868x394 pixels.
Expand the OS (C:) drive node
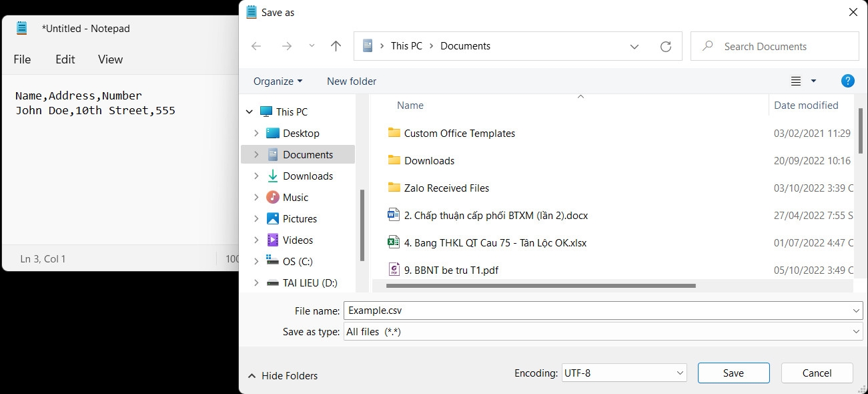click(256, 261)
